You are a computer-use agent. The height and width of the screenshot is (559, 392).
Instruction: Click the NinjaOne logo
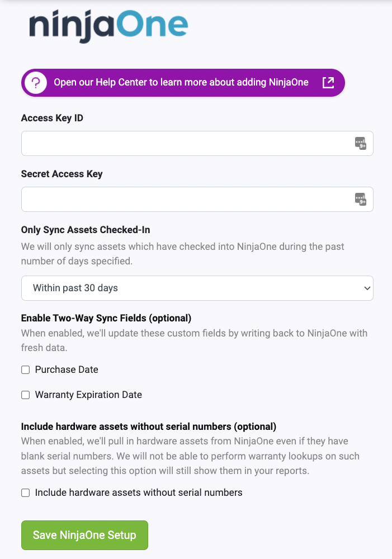pos(108,25)
